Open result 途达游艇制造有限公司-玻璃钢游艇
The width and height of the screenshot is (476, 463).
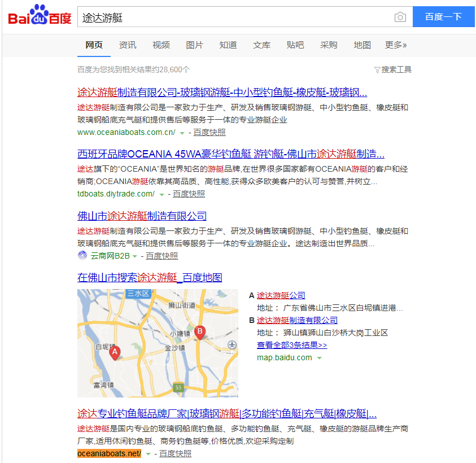[x=222, y=92]
